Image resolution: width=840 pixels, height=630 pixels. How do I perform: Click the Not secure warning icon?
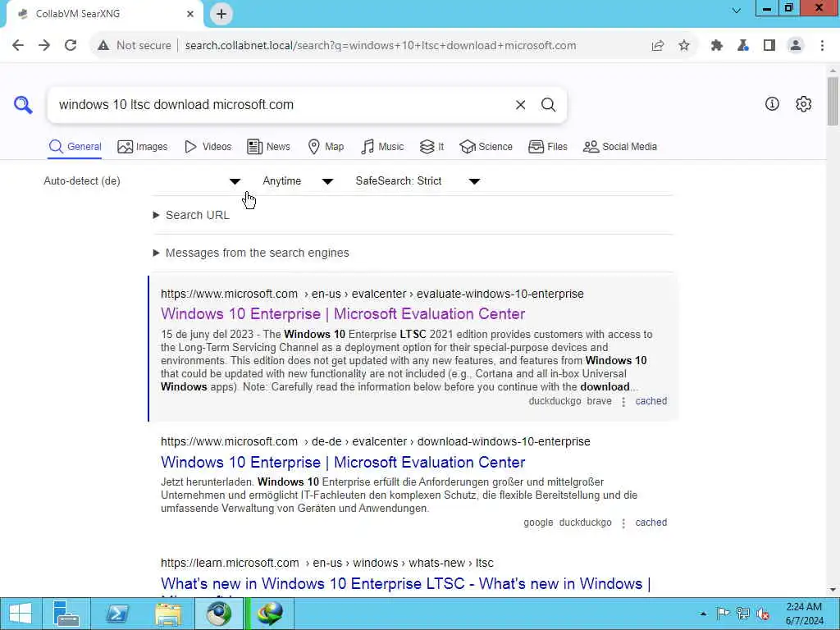[103, 46]
